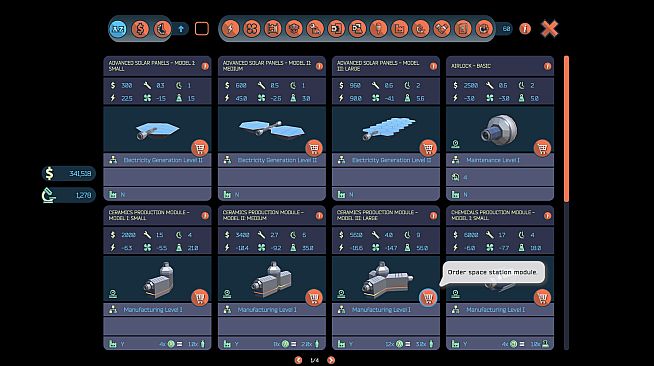
Task: Click the page indicator 1/4
Action: (x=314, y=360)
